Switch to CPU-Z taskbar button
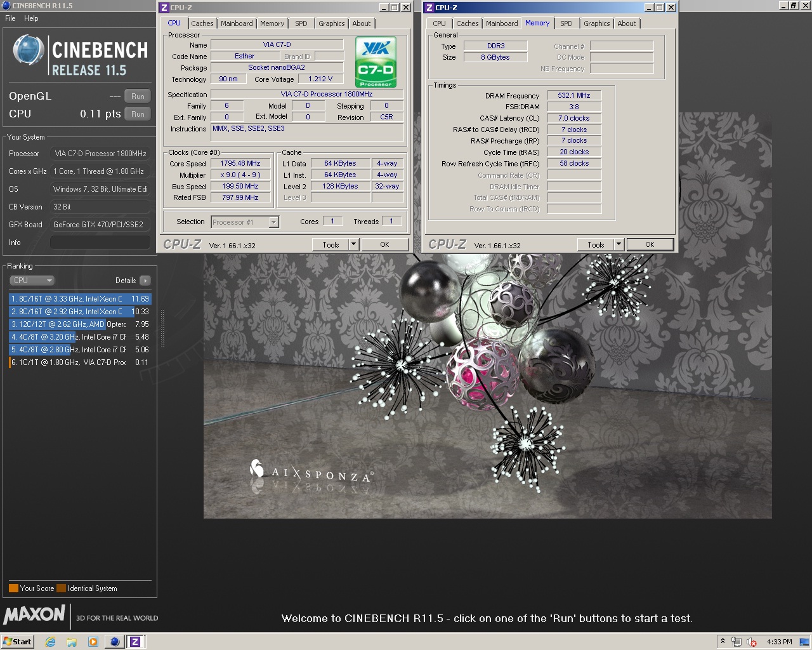This screenshot has width=812, height=650. point(135,642)
